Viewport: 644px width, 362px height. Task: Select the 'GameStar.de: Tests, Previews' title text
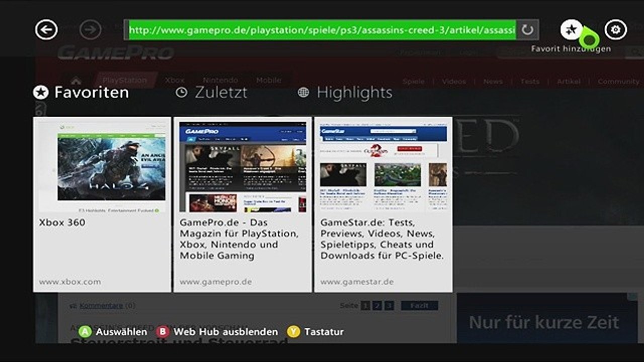click(x=382, y=239)
